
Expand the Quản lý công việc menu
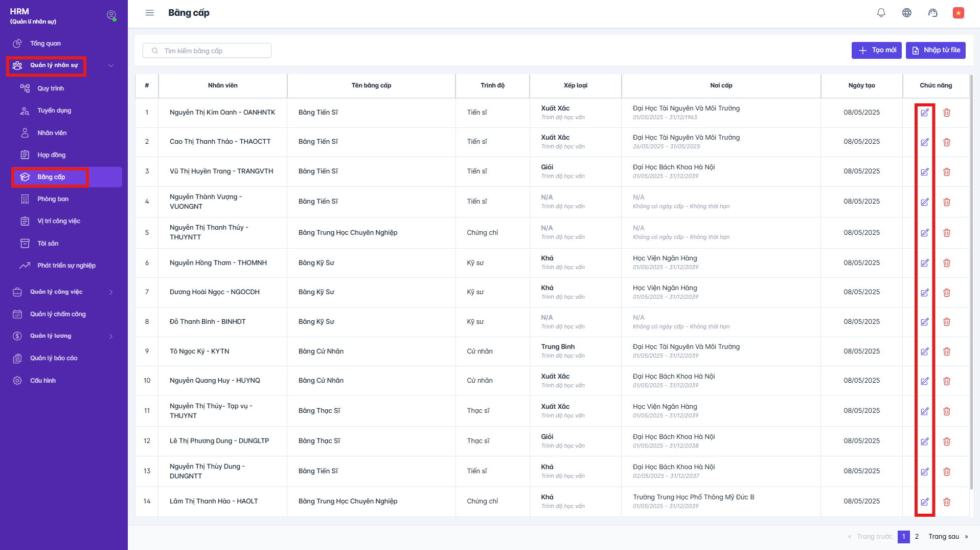pos(111,292)
